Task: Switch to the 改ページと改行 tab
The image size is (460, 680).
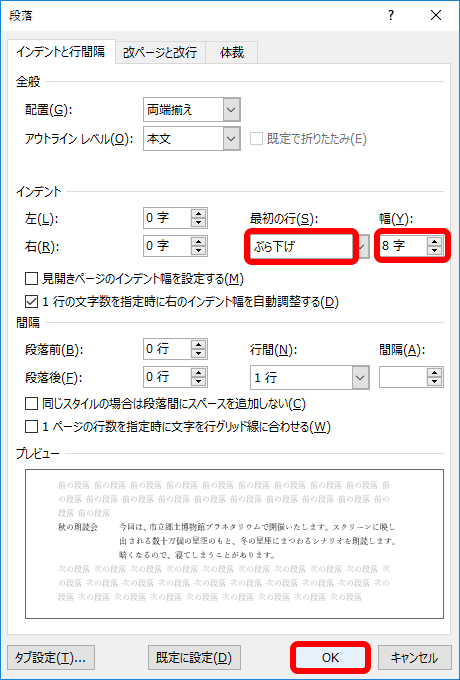Action: tap(160, 53)
